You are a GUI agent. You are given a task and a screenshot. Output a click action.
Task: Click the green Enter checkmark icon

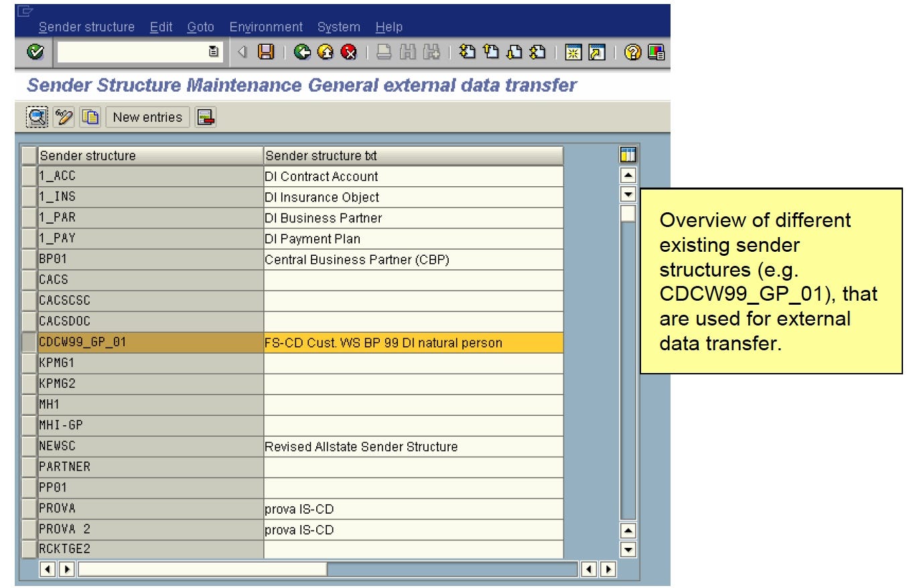(36, 52)
